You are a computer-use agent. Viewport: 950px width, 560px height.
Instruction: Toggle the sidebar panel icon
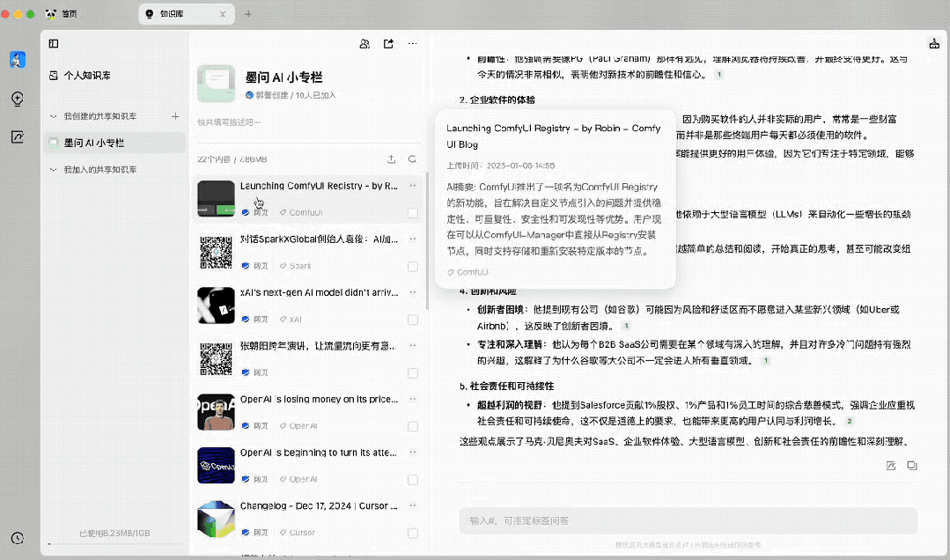54,44
